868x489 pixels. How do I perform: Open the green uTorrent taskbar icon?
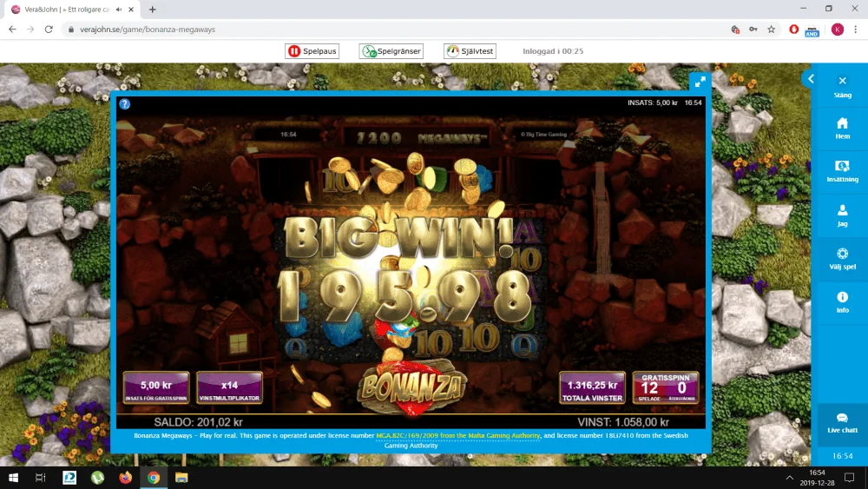97,478
